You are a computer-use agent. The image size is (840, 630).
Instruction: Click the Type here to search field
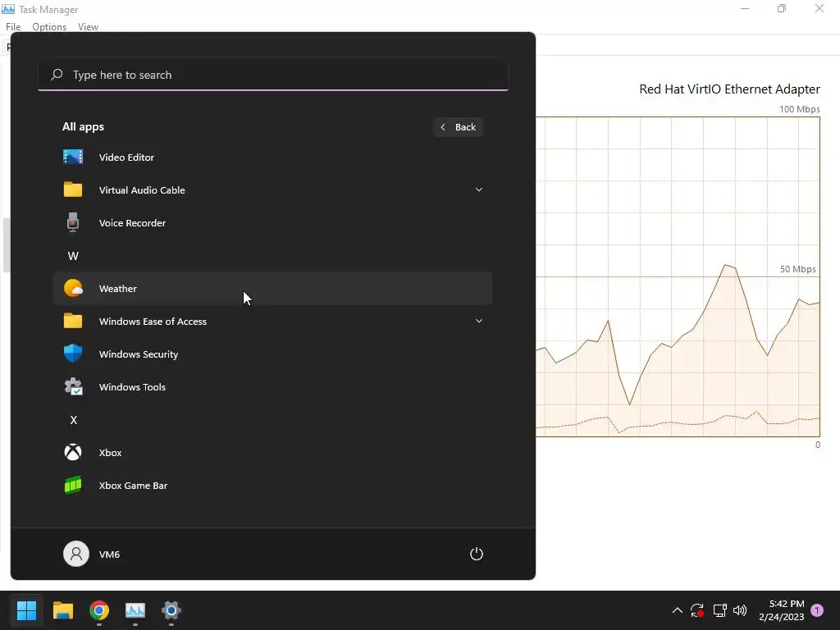point(273,75)
